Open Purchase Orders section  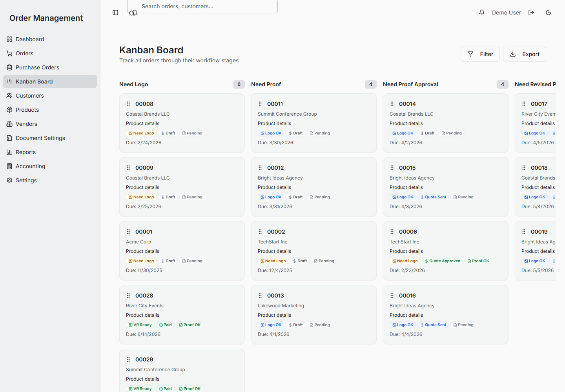50,67
